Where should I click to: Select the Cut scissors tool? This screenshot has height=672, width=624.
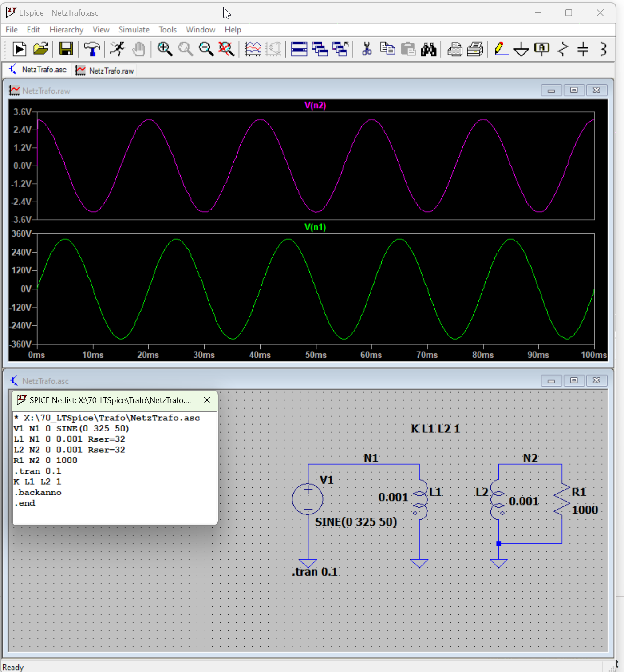367,49
